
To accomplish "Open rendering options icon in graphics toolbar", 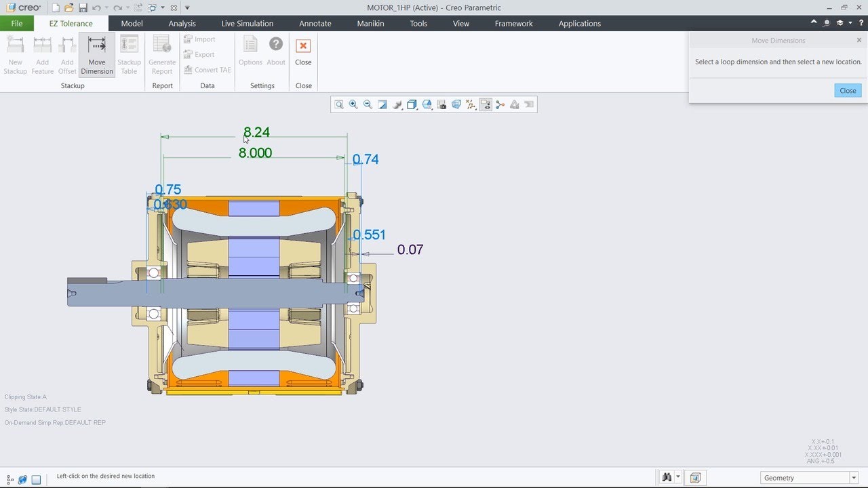I will pos(397,104).
